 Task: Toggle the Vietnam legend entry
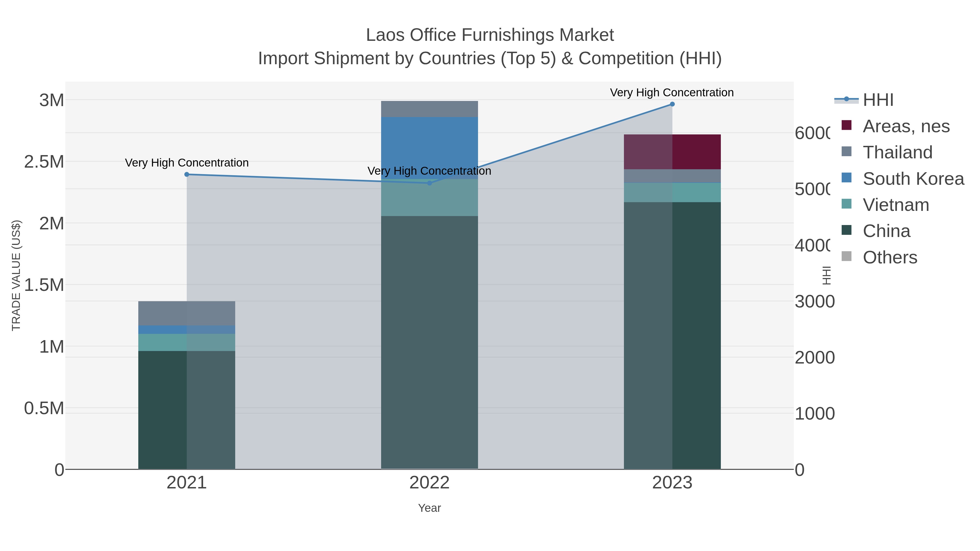pos(885,205)
